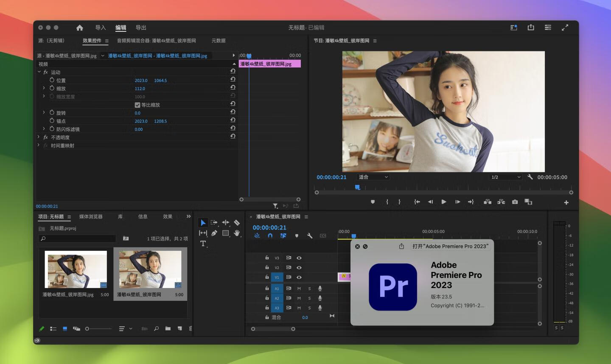Image resolution: width=611 pixels, height=364 pixels.
Task: Mute audio track A1
Action: pyautogui.click(x=299, y=288)
